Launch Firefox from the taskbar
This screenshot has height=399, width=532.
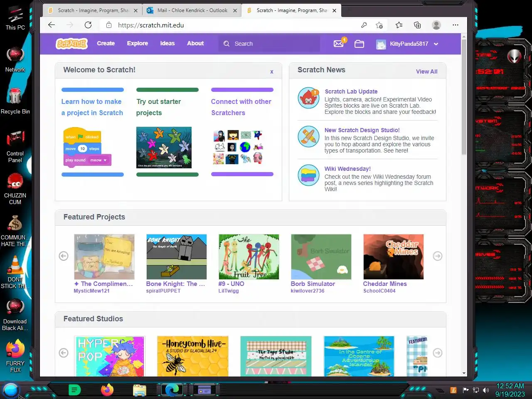tap(107, 390)
